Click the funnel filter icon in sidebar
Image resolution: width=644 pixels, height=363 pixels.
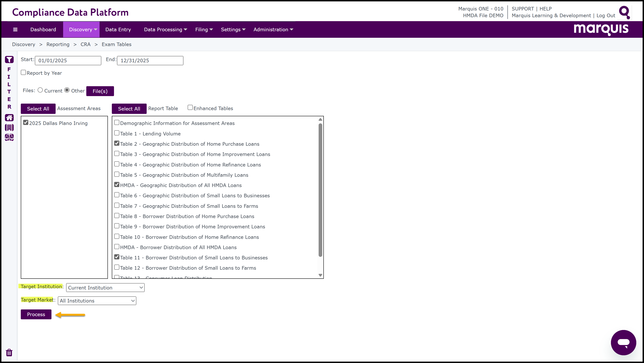pos(9,60)
